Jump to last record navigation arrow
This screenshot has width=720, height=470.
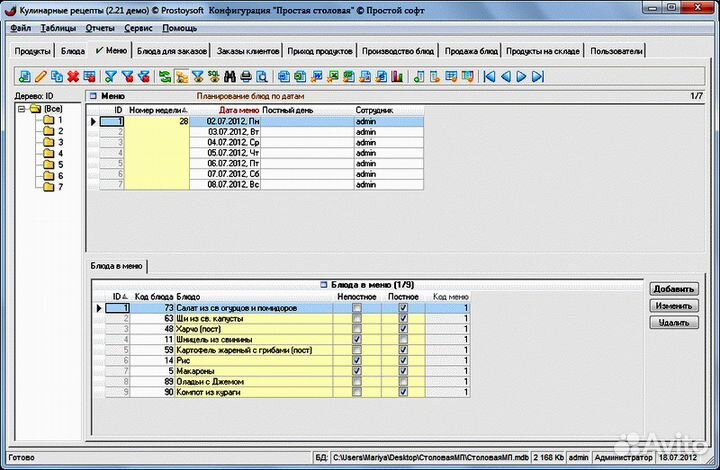tap(538, 76)
